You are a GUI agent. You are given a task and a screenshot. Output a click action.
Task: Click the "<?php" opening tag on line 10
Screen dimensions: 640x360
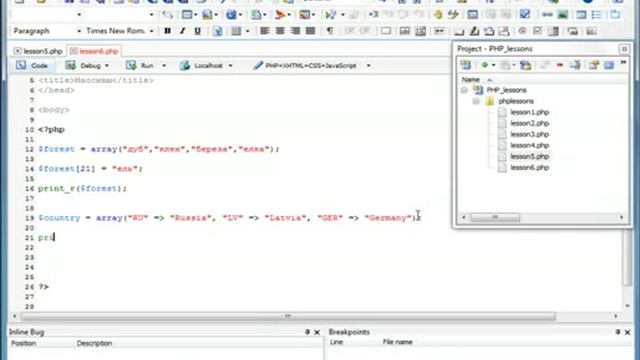pyautogui.click(x=51, y=130)
